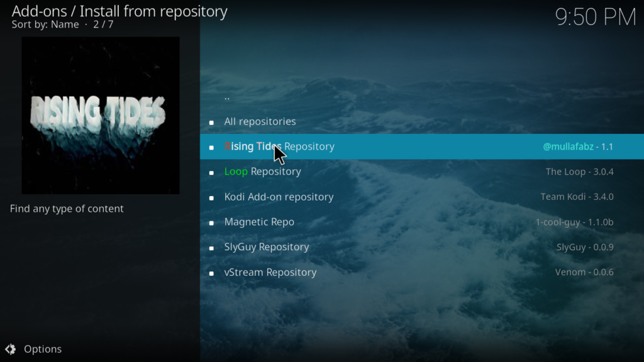This screenshot has width=644, height=362.
Task: Click the bullet icon beside SlyGuy Repository
Action: click(x=211, y=248)
